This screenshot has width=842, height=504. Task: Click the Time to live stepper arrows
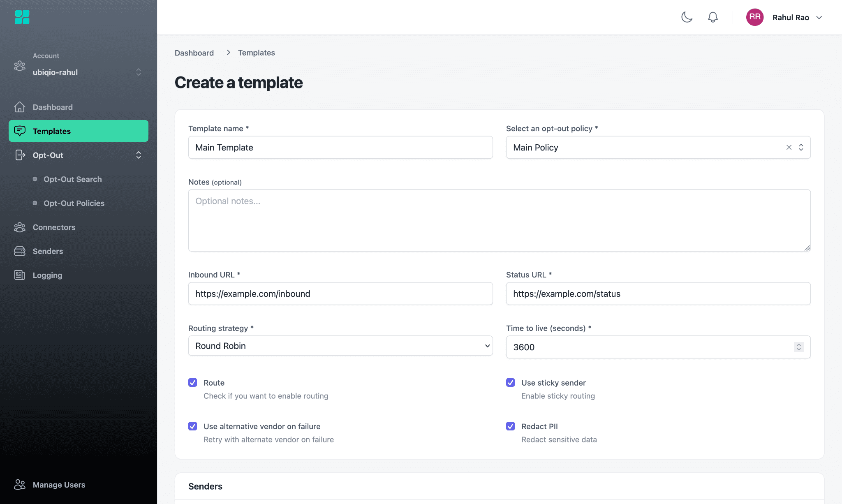pyautogui.click(x=798, y=347)
